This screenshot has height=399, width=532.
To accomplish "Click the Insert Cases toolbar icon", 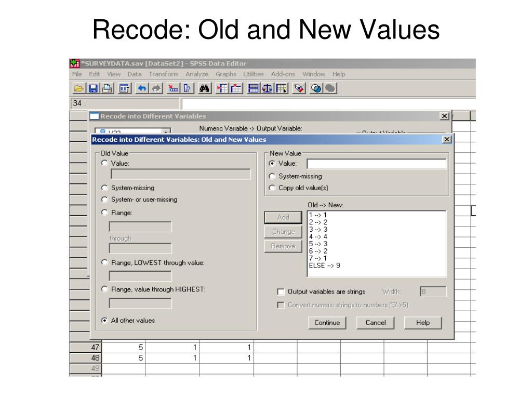I will (222, 88).
